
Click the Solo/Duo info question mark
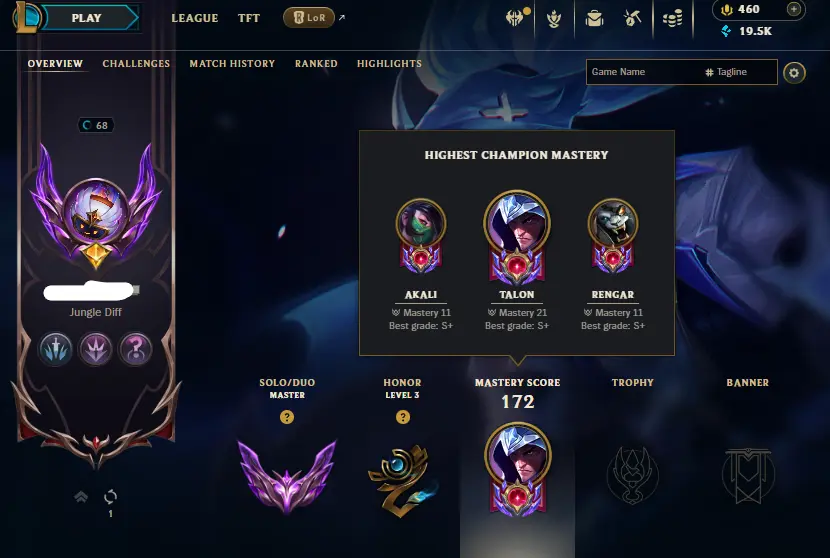point(287,417)
